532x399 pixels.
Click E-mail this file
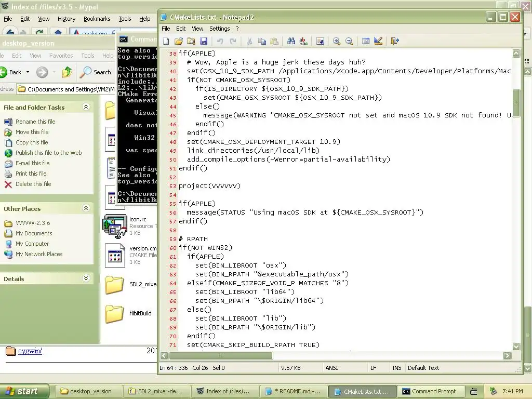click(33, 163)
